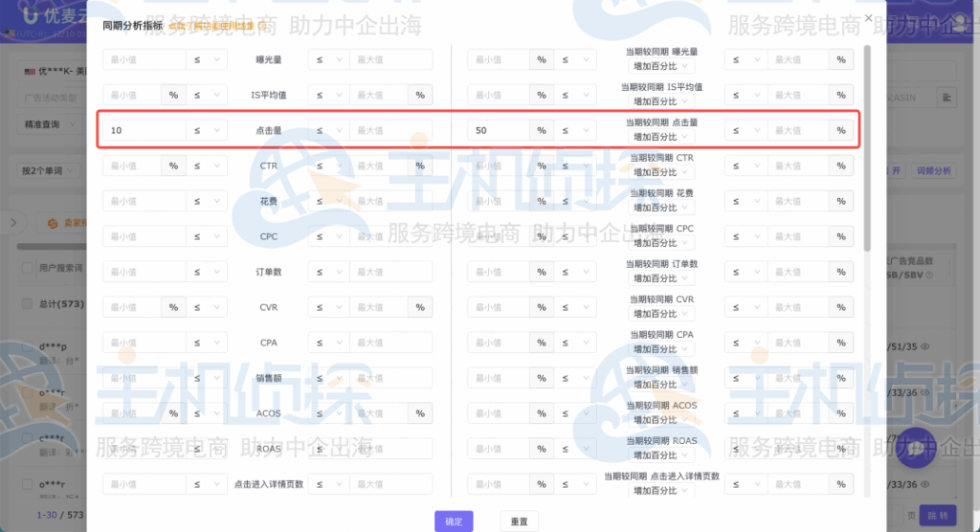The image size is (980, 532).
Task: Click the 确定 button
Action: pyautogui.click(x=454, y=521)
